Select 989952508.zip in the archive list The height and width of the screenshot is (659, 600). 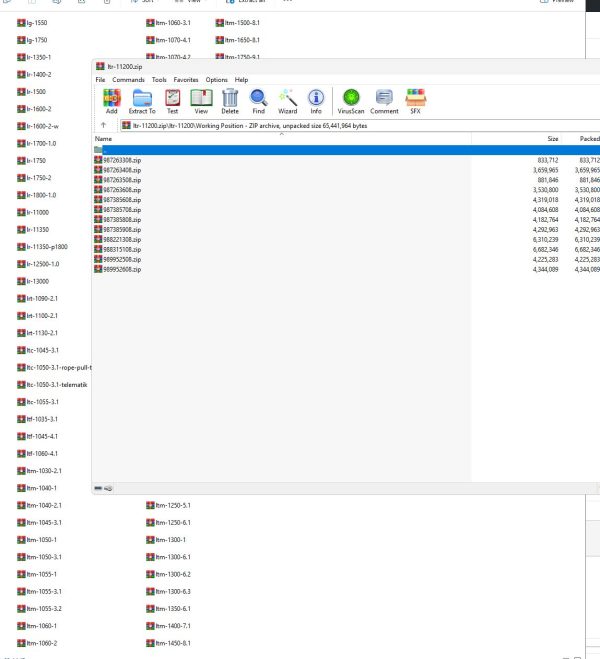pos(118,259)
